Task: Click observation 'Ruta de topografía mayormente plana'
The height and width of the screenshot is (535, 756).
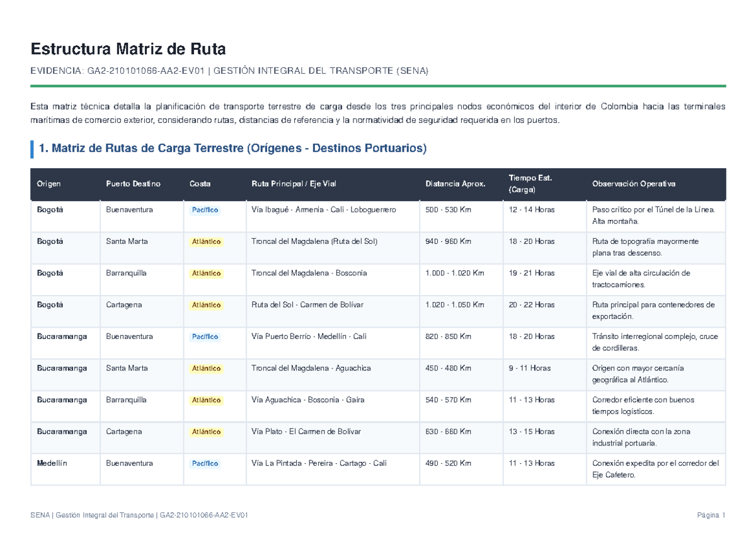Action: (x=645, y=247)
